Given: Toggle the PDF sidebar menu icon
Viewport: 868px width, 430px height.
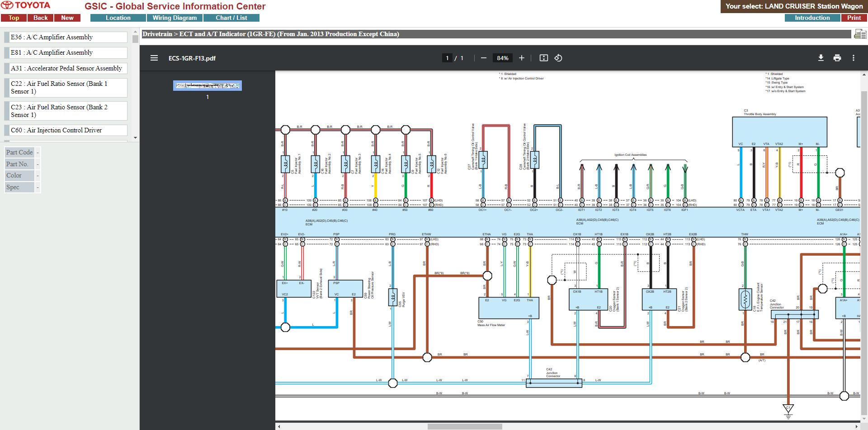Looking at the screenshot, I should 154,58.
